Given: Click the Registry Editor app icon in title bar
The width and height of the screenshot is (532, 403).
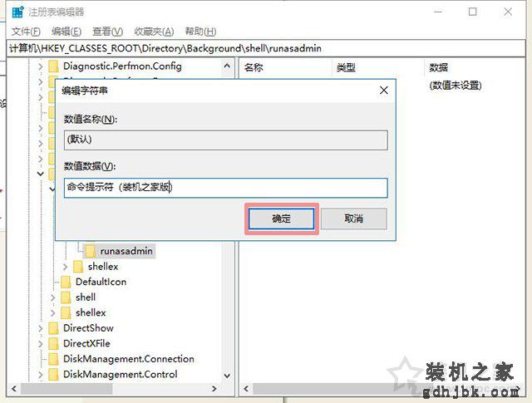Looking at the screenshot, I should 17,12.
